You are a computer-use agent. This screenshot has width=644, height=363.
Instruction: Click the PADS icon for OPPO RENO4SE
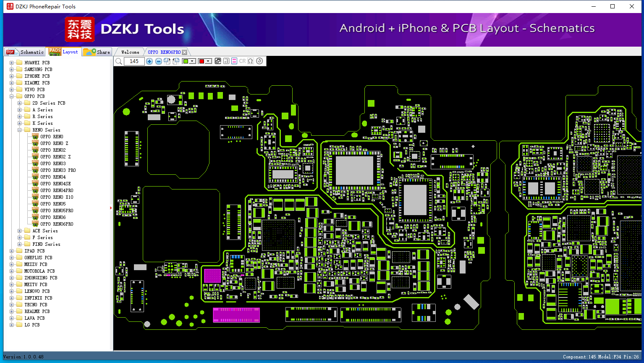[35, 184]
